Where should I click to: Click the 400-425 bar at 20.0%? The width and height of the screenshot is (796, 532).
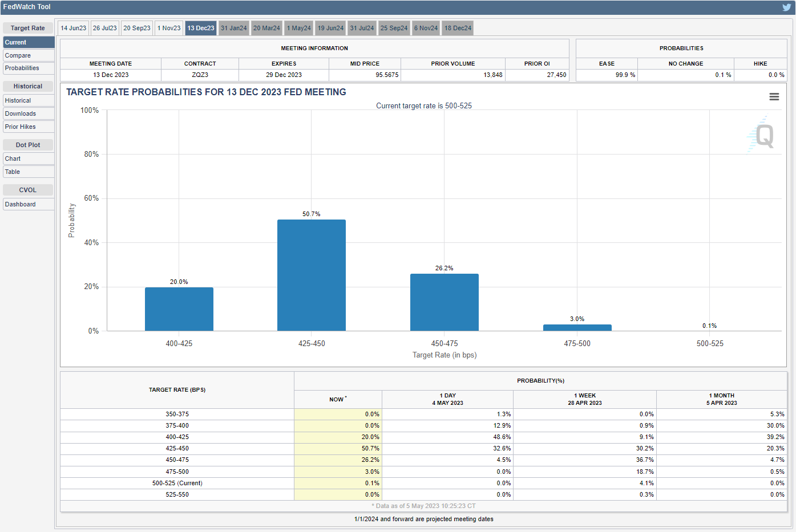click(x=179, y=308)
